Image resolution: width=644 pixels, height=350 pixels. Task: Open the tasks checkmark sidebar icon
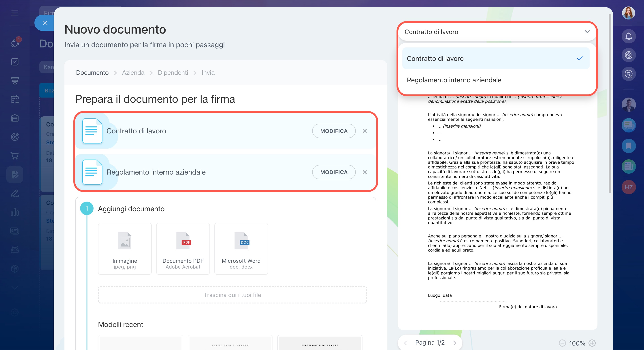pos(15,62)
